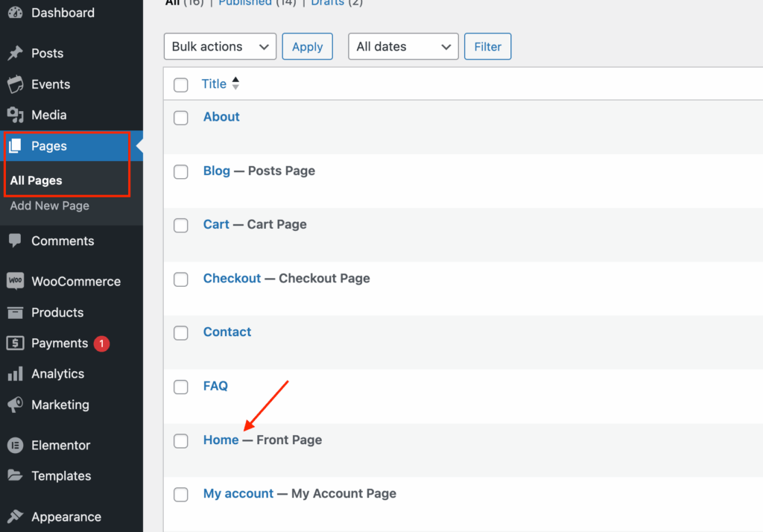The image size is (763, 532).
Task: Go to Posts in the sidebar
Action: [47, 53]
